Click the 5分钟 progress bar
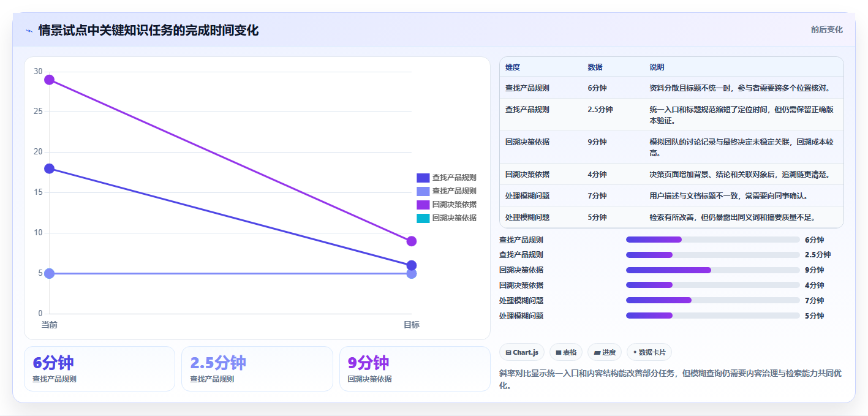This screenshot has width=868, height=416. [713, 316]
